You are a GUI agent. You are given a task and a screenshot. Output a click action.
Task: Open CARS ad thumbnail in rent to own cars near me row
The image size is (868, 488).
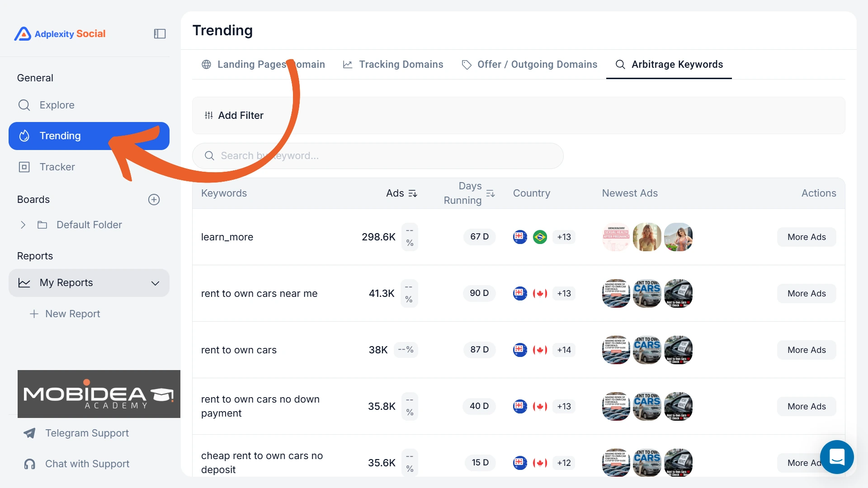pos(647,293)
